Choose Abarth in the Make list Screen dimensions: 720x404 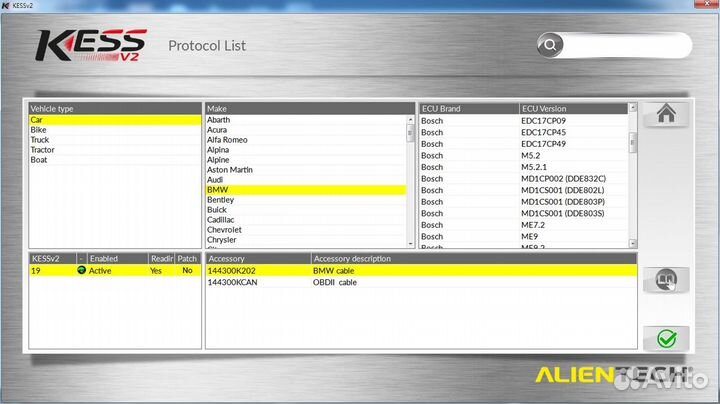(x=306, y=120)
